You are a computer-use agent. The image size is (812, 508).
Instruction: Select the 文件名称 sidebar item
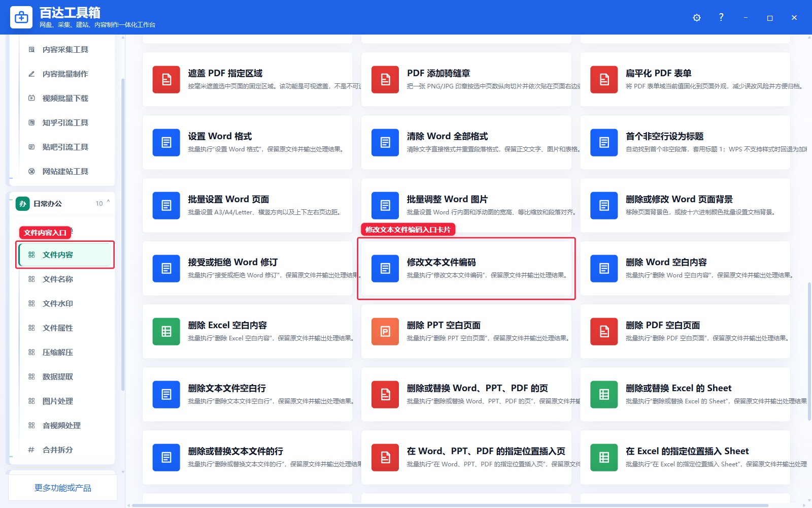(65, 279)
